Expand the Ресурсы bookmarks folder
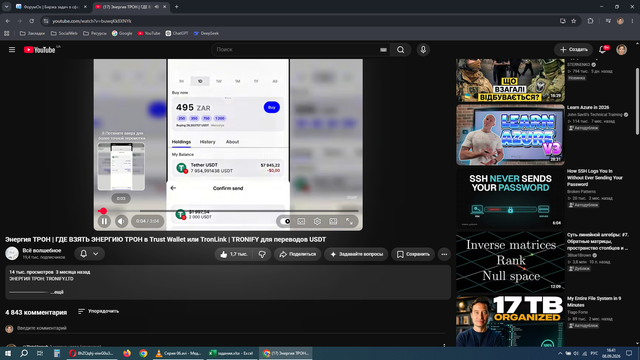640x360 pixels. pyautogui.click(x=95, y=33)
